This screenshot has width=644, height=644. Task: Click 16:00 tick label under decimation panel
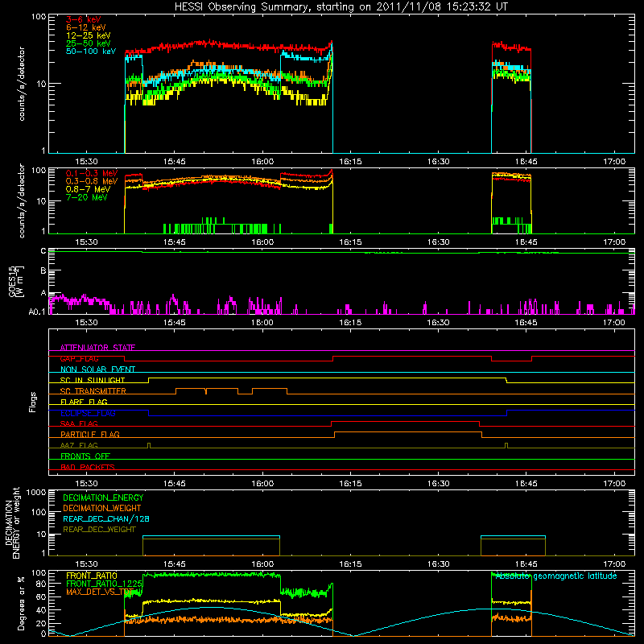262,564
